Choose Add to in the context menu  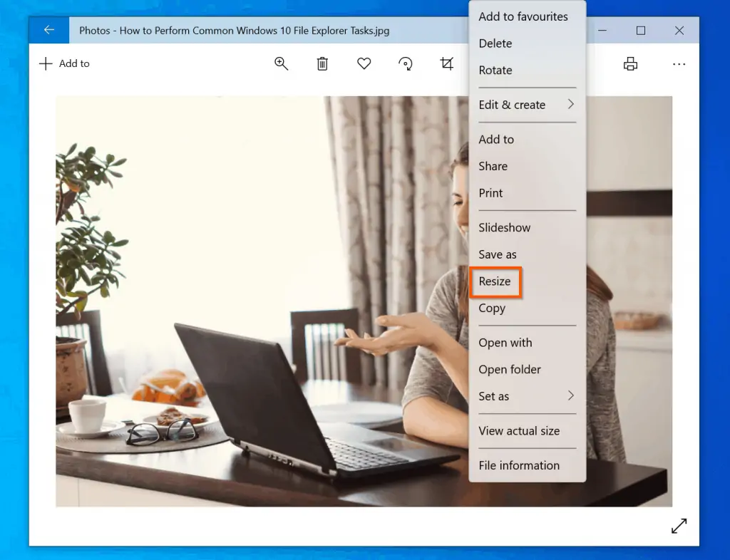527,140
